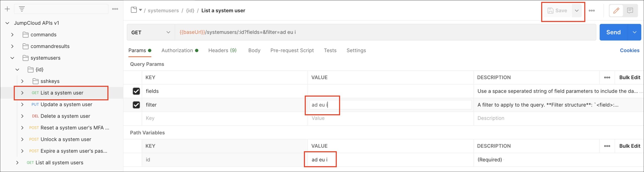Click the blue Send button
Image resolution: width=644 pixels, height=172 pixels.
pyautogui.click(x=613, y=32)
